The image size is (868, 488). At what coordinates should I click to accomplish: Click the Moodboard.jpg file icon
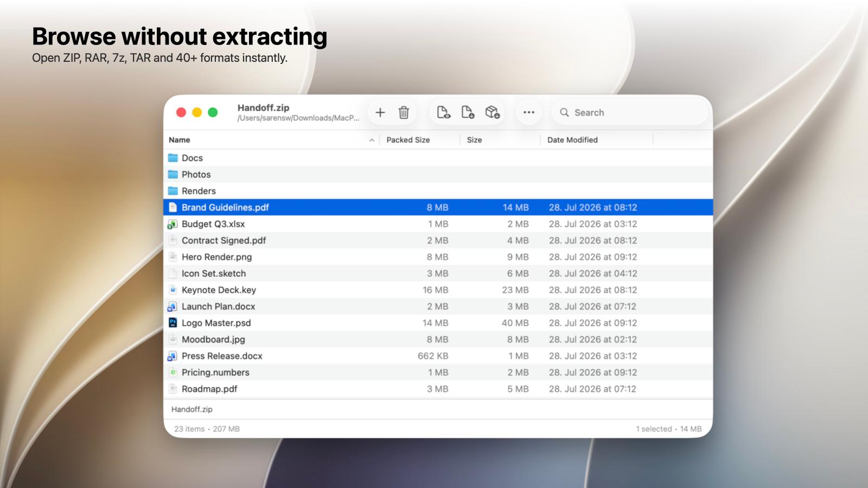(x=173, y=339)
